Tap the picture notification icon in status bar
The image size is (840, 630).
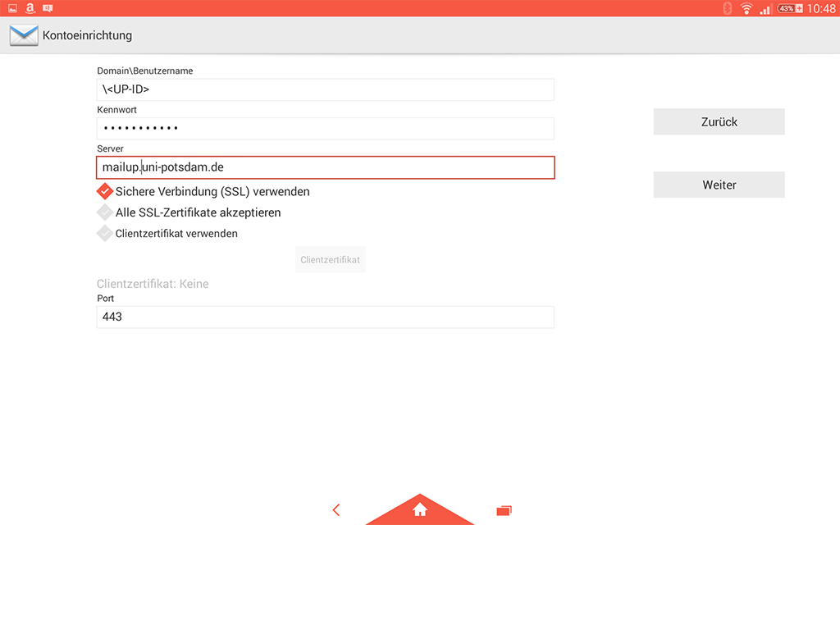click(12, 8)
